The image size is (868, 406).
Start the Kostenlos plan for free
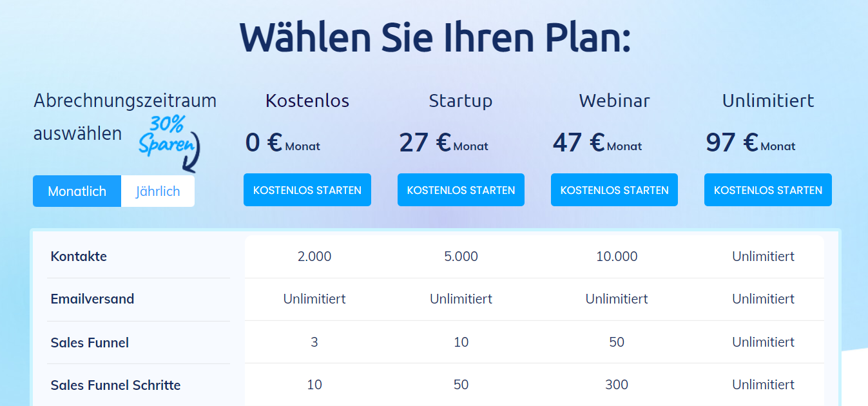point(307,189)
